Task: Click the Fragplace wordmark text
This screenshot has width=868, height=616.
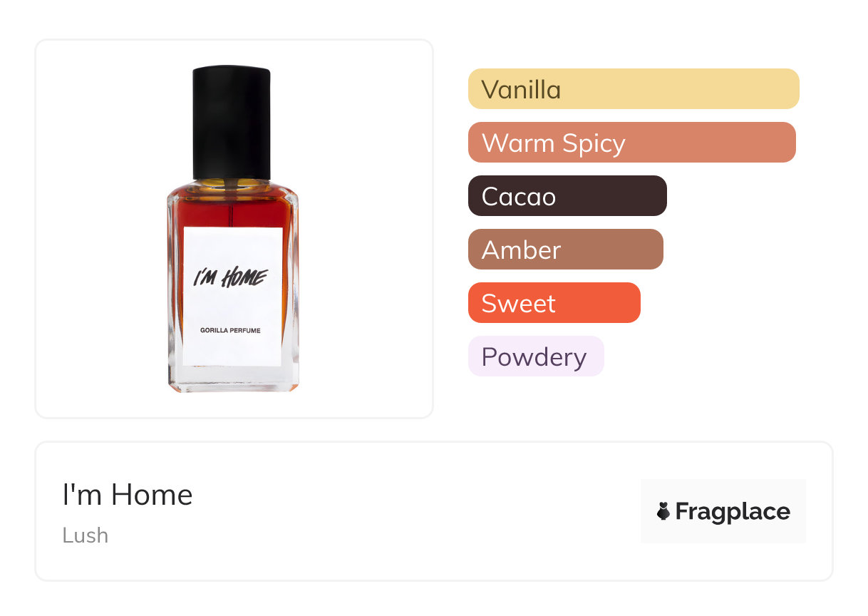Action: [x=733, y=512]
